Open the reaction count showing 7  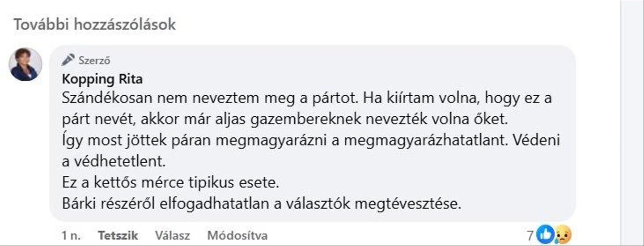[x=530, y=235]
